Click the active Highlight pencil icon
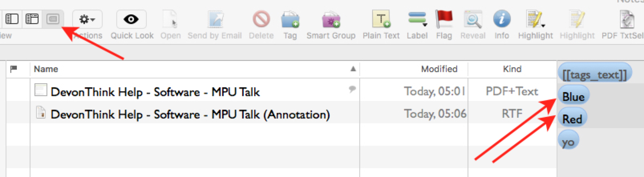This screenshot has height=177, width=644. pyautogui.click(x=535, y=19)
